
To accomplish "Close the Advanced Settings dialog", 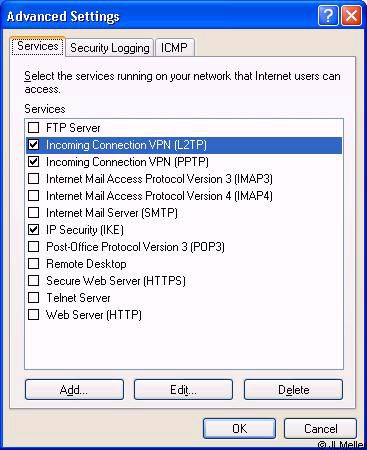I will [x=351, y=16].
